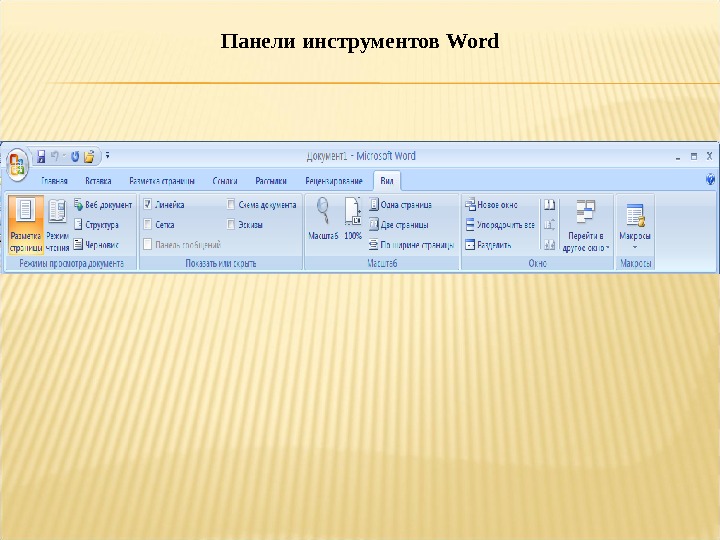Viewport: 720px width, 540px height.
Task: Minimize the Word window
Action: pos(678,157)
